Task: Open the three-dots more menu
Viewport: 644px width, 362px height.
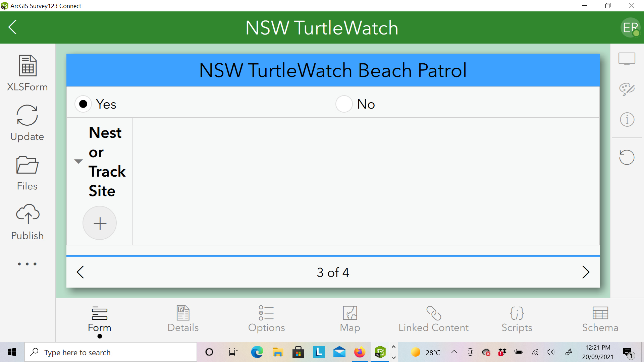Action: click(27, 264)
